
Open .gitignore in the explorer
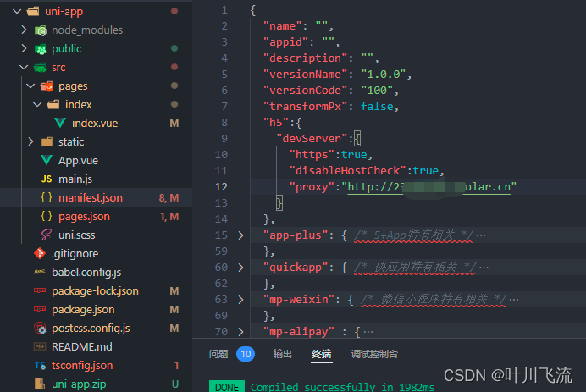coord(75,253)
